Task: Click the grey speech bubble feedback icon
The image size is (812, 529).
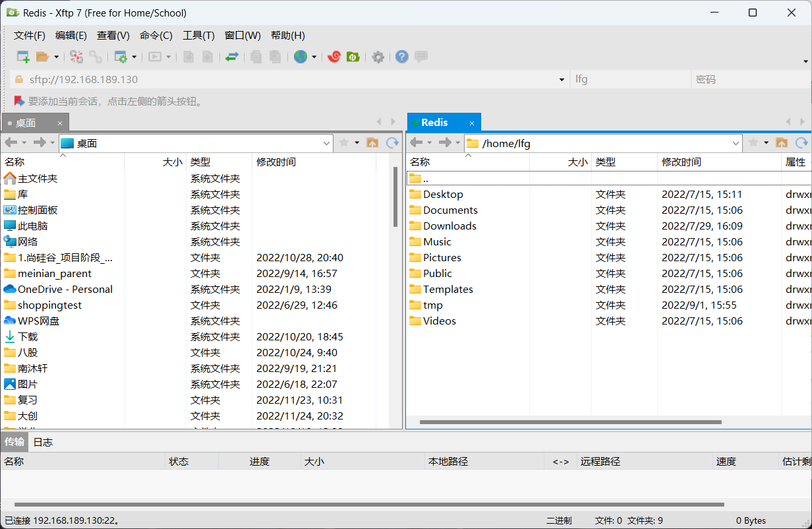Action: click(x=421, y=57)
